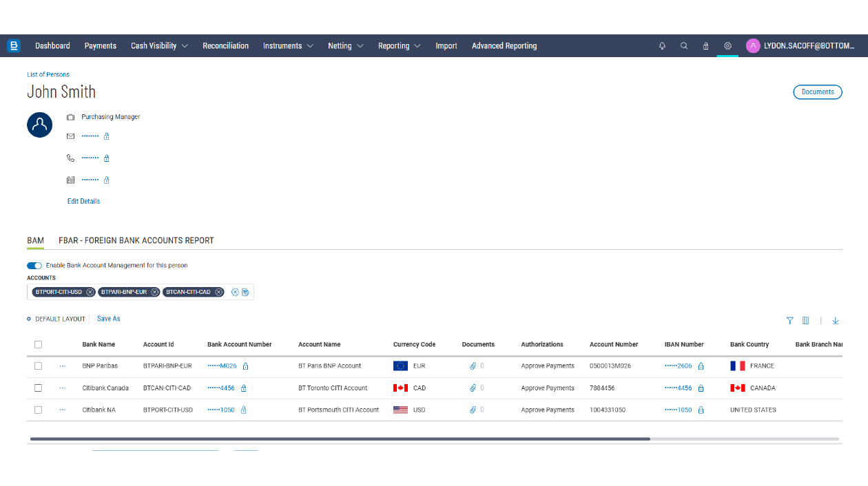Switch to FBAR - Foreign Bank Accounts Report tab
868x486 pixels.
point(136,241)
